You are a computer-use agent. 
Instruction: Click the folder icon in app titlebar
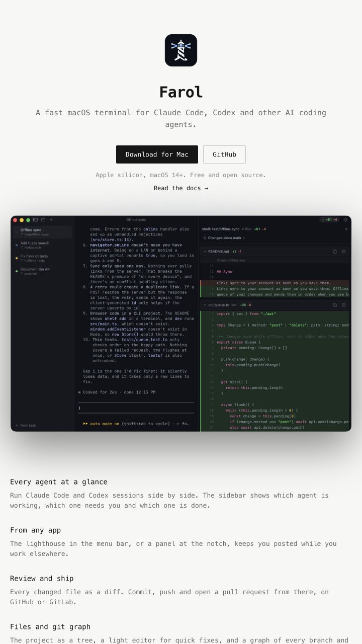[43, 220]
